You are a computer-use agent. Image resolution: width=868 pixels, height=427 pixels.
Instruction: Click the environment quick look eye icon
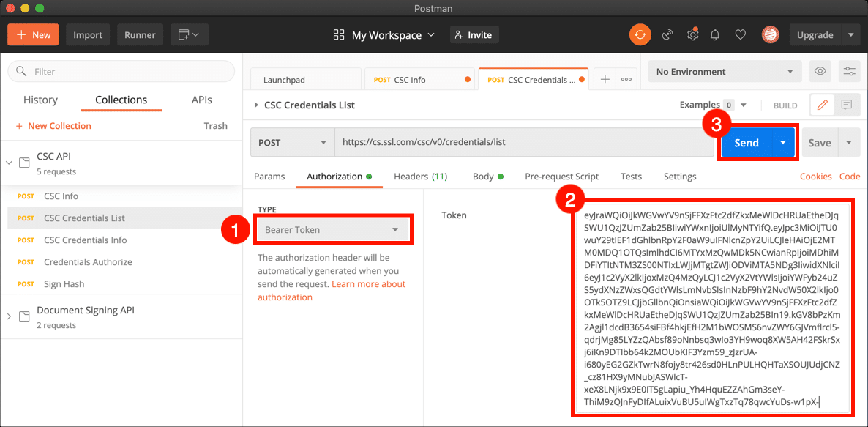point(820,71)
